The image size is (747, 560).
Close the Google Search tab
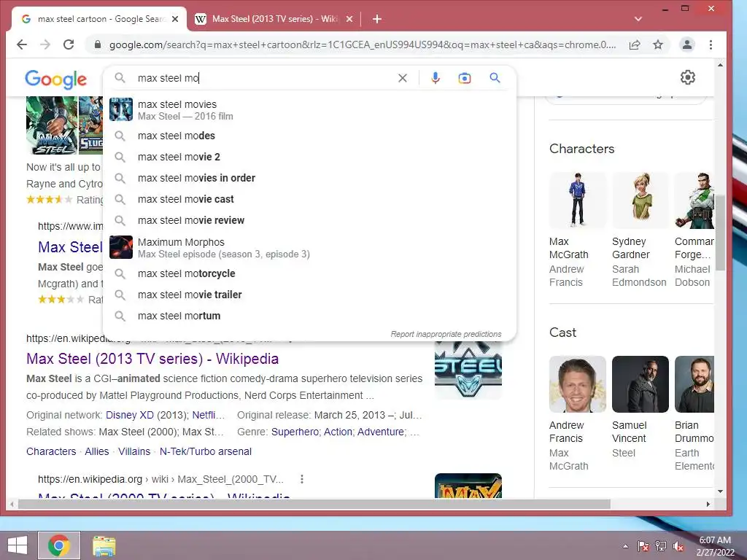175,19
